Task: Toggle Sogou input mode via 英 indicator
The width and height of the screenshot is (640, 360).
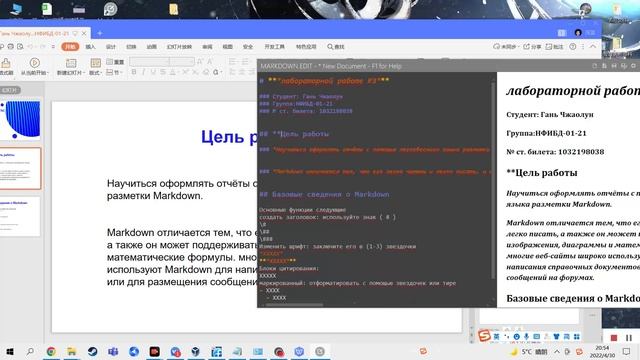Action: pyautogui.click(x=496, y=336)
